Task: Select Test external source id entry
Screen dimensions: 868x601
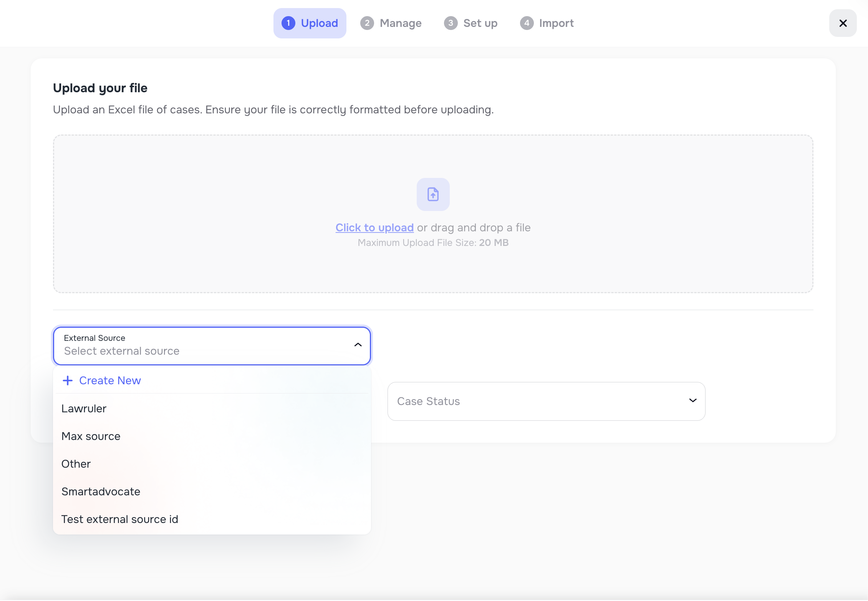Action: pyautogui.click(x=119, y=519)
